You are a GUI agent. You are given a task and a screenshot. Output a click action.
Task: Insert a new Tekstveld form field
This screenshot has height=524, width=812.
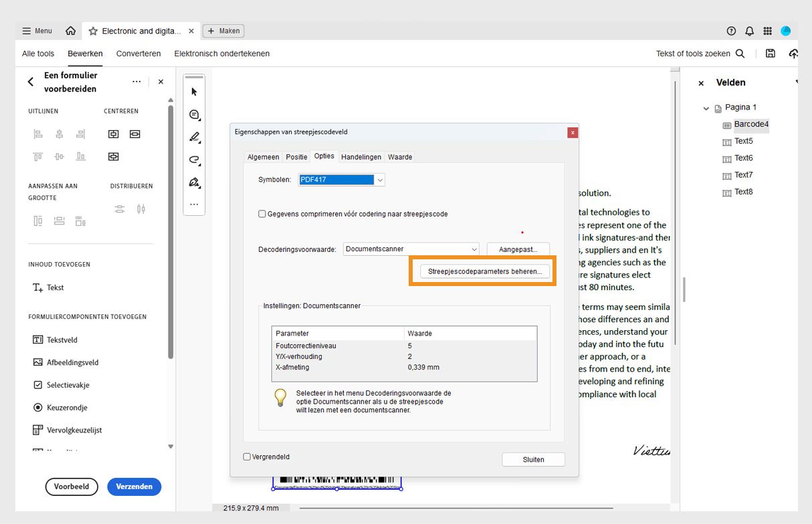(66, 340)
